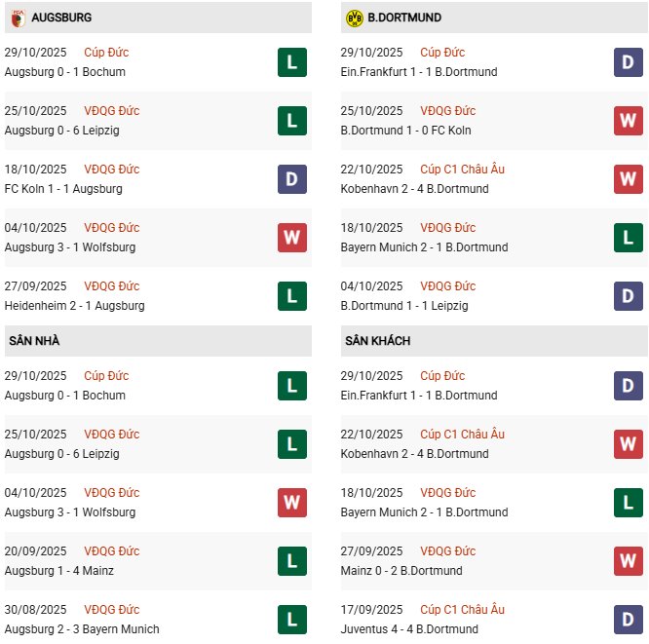Click the L badge for Augsburg vs Mainz

291,561
